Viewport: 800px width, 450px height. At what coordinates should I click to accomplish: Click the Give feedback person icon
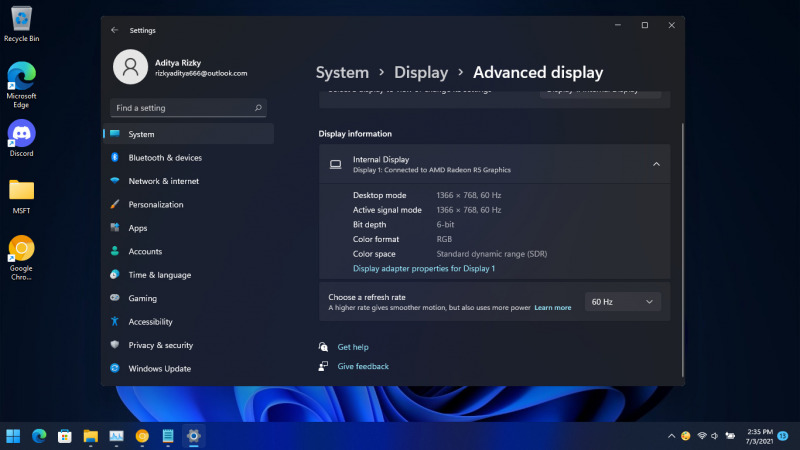323,366
